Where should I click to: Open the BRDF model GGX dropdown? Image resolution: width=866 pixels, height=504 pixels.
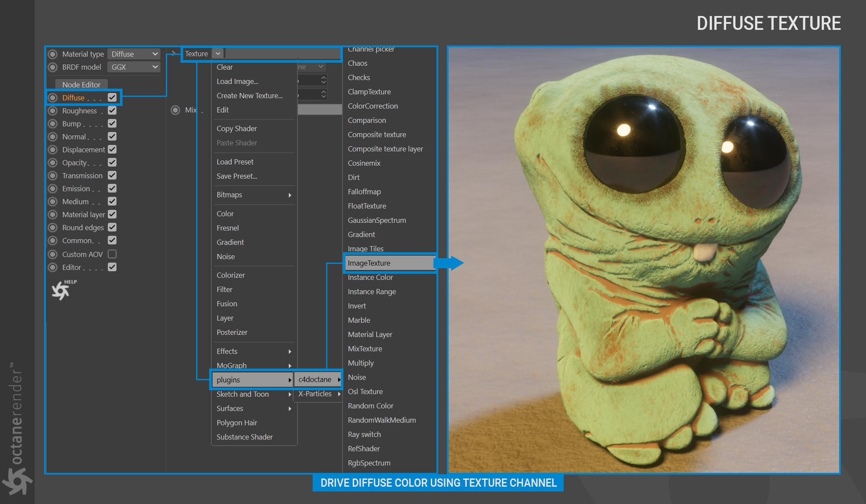134,67
